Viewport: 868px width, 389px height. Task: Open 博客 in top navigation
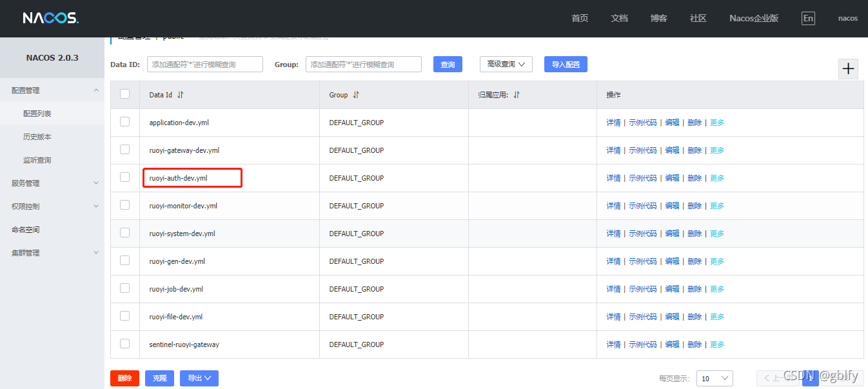pyautogui.click(x=658, y=18)
